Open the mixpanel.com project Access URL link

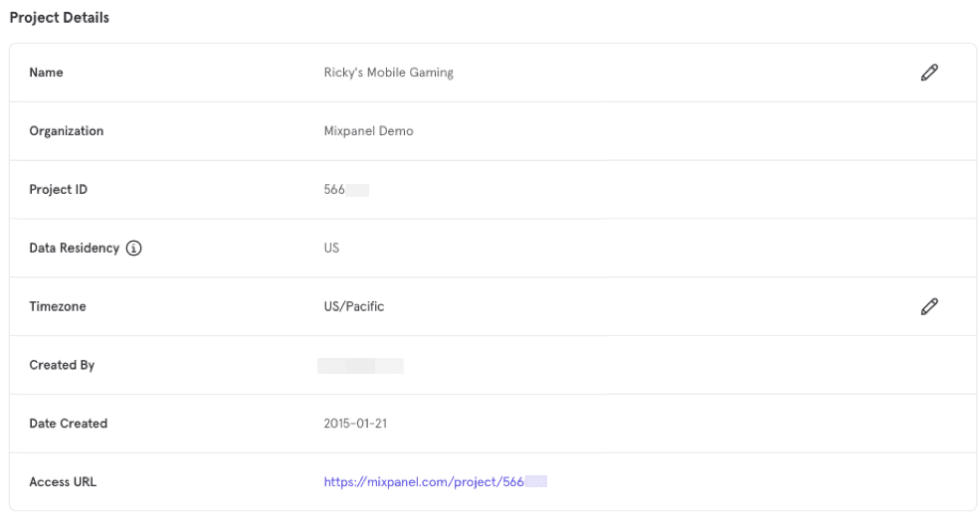click(x=435, y=482)
